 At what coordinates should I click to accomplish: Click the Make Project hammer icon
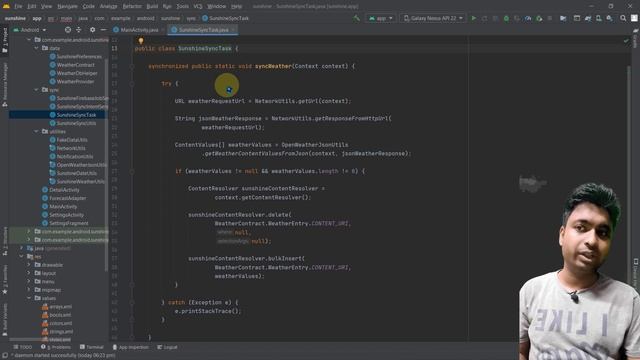pyautogui.click(x=356, y=18)
